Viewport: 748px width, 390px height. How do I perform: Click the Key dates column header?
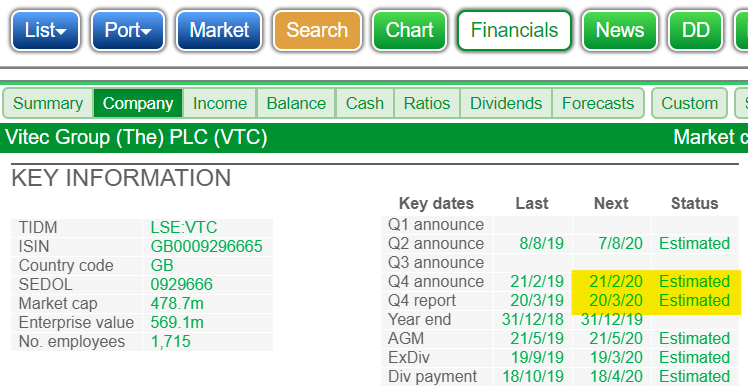click(436, 204)
